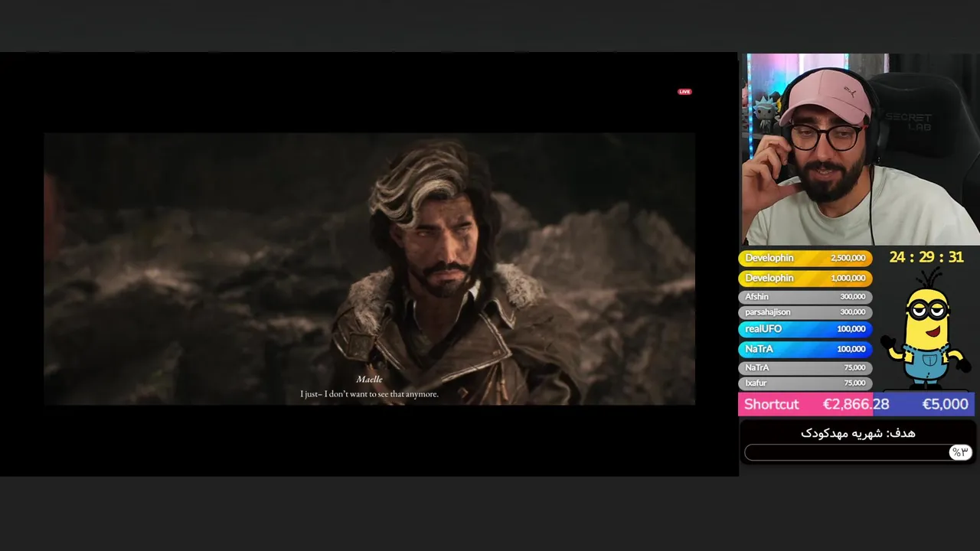Select the streamer webcam feed
This screenshot has width=980, height=551.
point(860,149)
